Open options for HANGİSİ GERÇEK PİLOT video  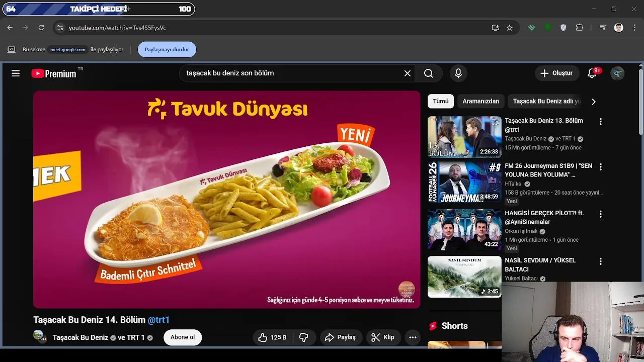click(x=600, y=214)
